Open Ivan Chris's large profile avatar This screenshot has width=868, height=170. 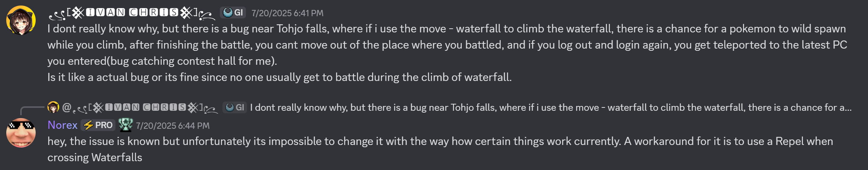(x=21, y=20)
